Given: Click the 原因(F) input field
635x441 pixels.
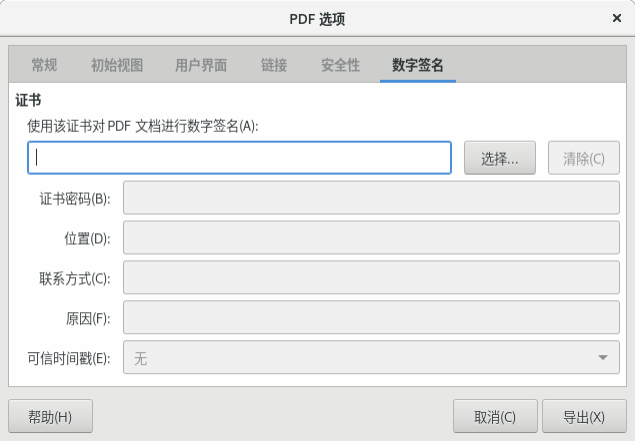Looking at the screenshot, I should 371,317.
